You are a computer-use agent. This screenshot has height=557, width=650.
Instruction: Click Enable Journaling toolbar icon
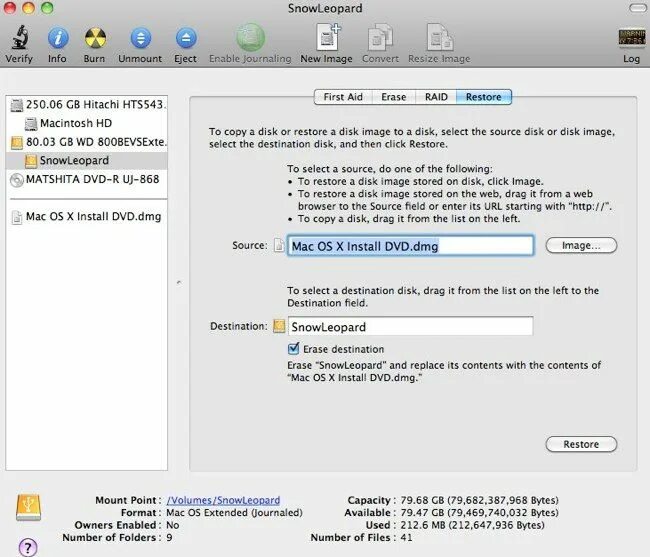250,37
